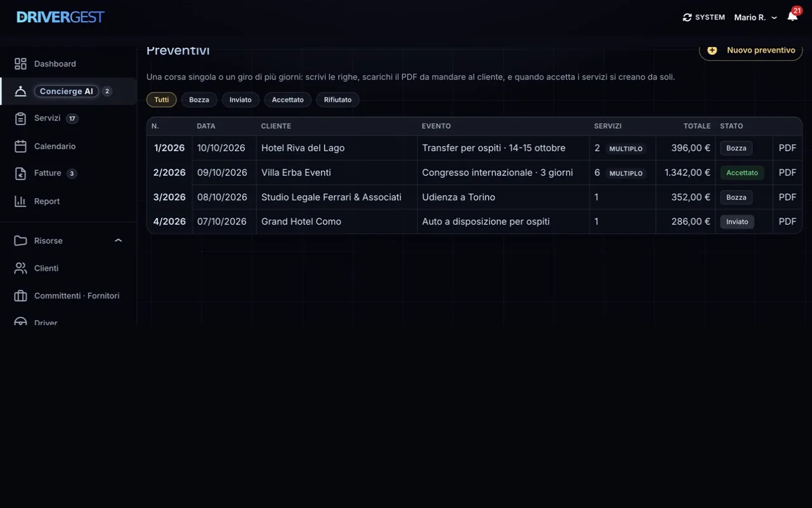Click the Calendario calendar icon
Viewport: 812px width, 508px height.
[x=20, y=146]
